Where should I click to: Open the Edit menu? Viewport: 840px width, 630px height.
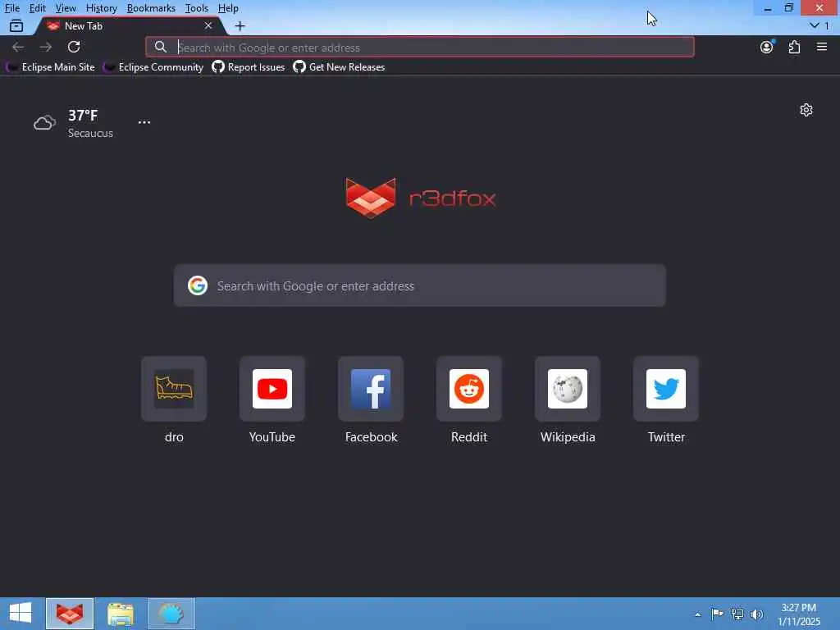[x=37, y=8]
